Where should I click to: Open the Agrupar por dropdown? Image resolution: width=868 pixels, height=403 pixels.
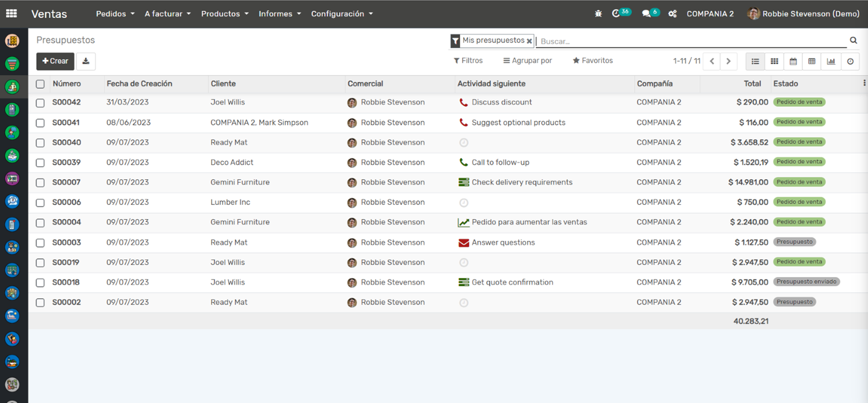(x=527, y=61)
